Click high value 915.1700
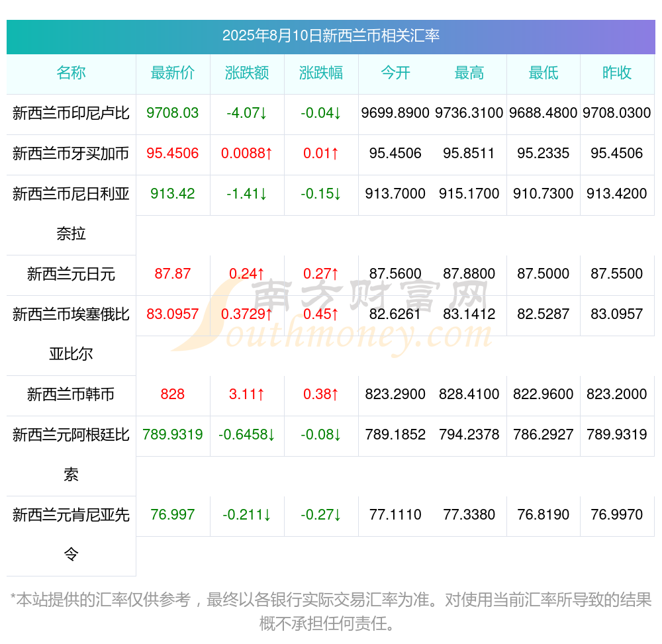Image resolution: width=662 pixels, height=644 pixels. coord(469,194)
